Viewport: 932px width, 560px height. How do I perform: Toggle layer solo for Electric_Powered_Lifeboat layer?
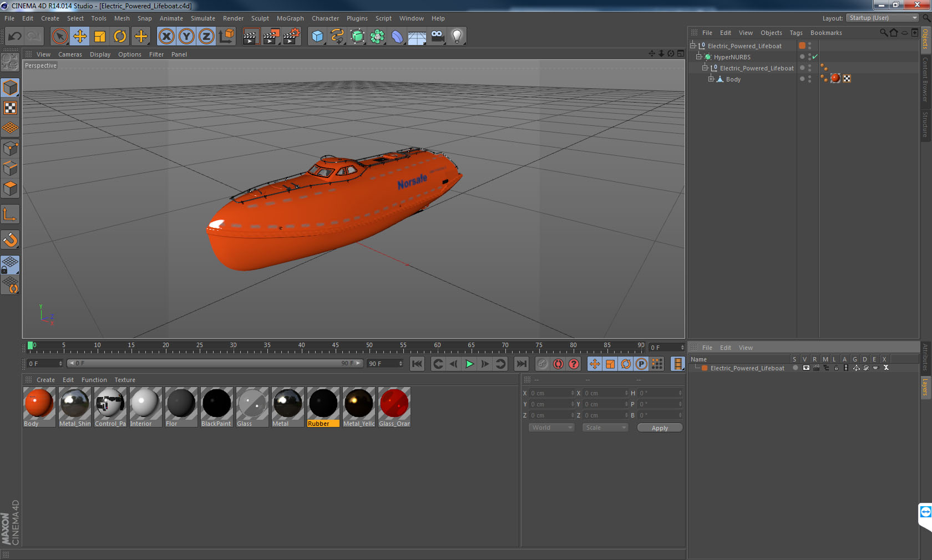(796, 368)
